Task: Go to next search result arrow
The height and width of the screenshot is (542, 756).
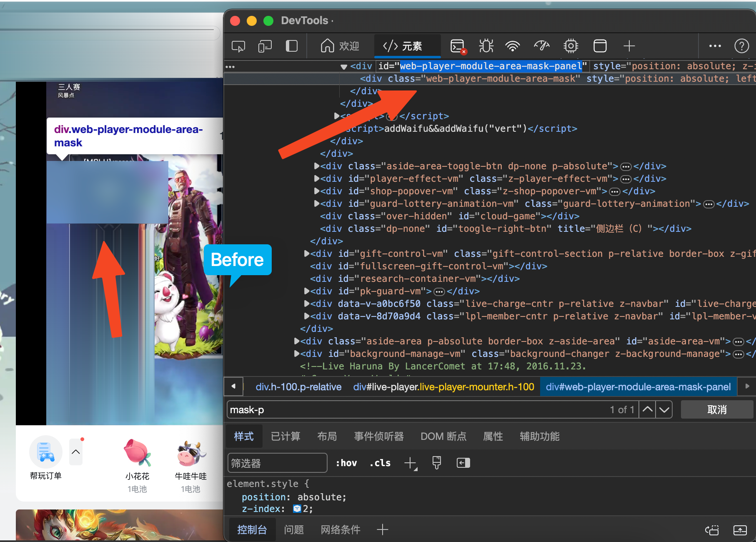Action: point(664,410)
